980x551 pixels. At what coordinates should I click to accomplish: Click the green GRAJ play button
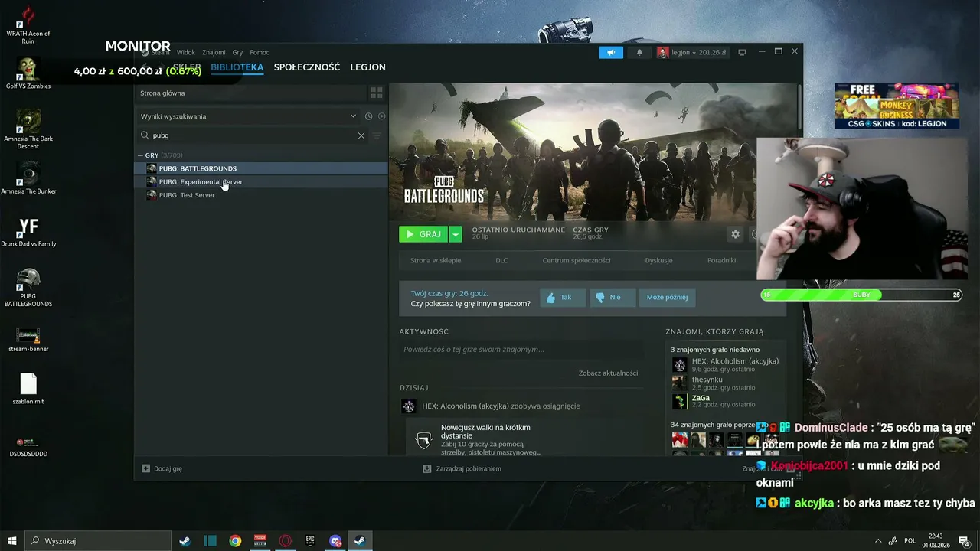pos(423,234)
